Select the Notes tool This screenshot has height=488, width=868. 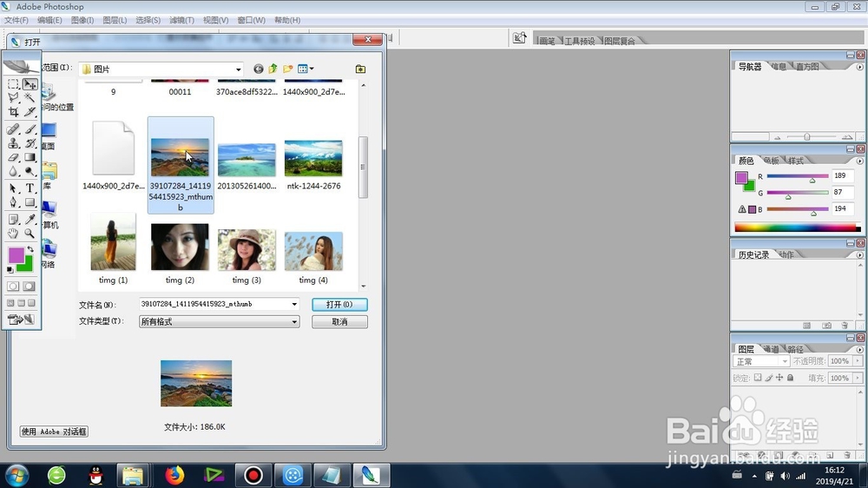(13, 220)
